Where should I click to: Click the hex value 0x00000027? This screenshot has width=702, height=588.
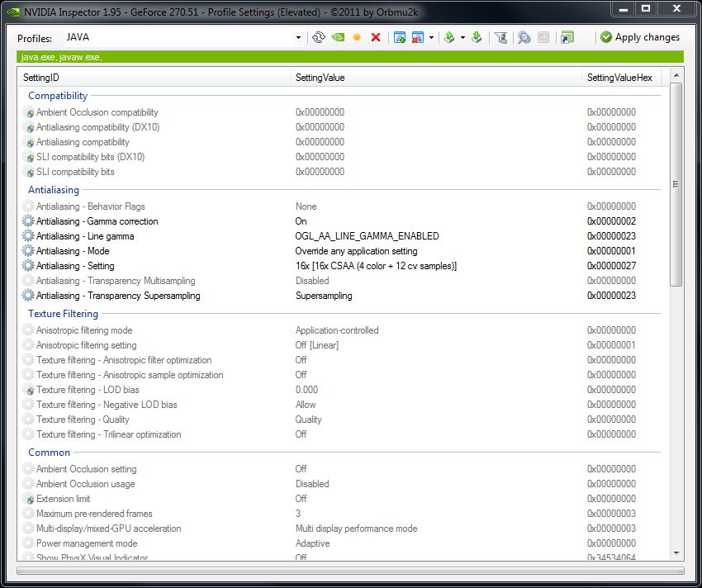pyautogui.click(x=611, y=266)
